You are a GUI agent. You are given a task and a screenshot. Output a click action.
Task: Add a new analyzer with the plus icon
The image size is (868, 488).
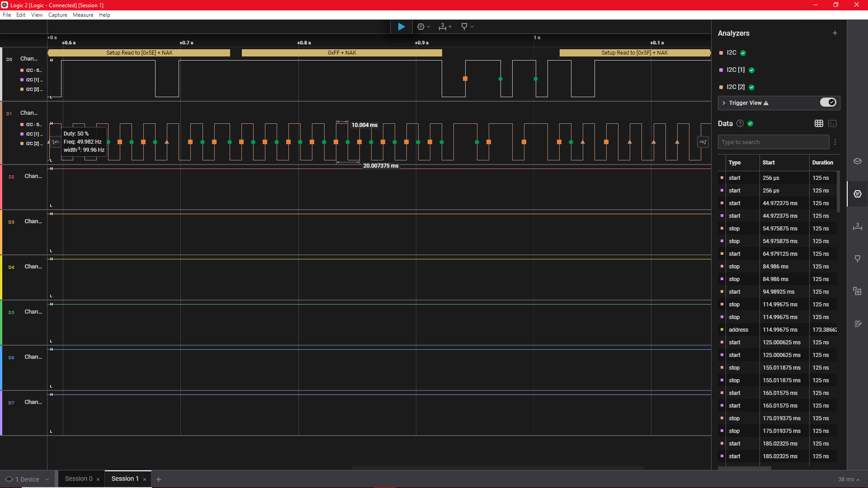point(835,33)
